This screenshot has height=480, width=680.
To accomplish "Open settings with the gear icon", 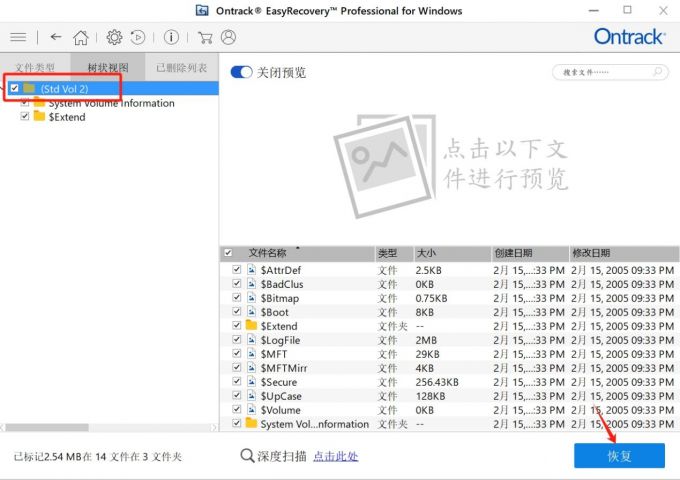I will [114, 37].
